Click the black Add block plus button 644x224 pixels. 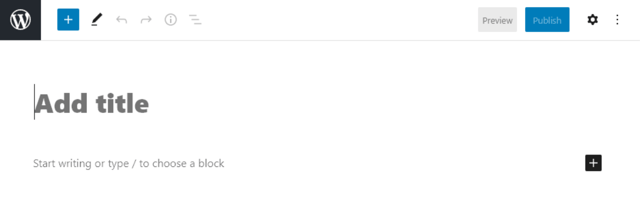tap(593, 163)
